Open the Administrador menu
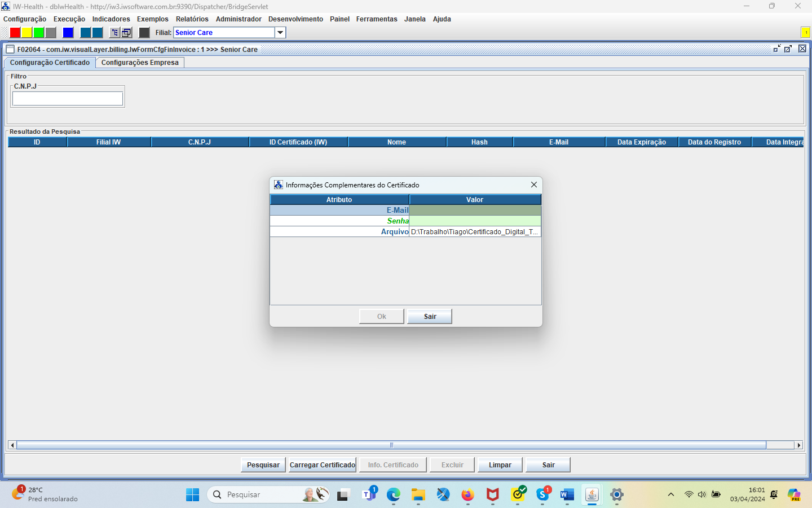Image resolution: width=812 pixels, height=508 pixels. tap(239, 19)
